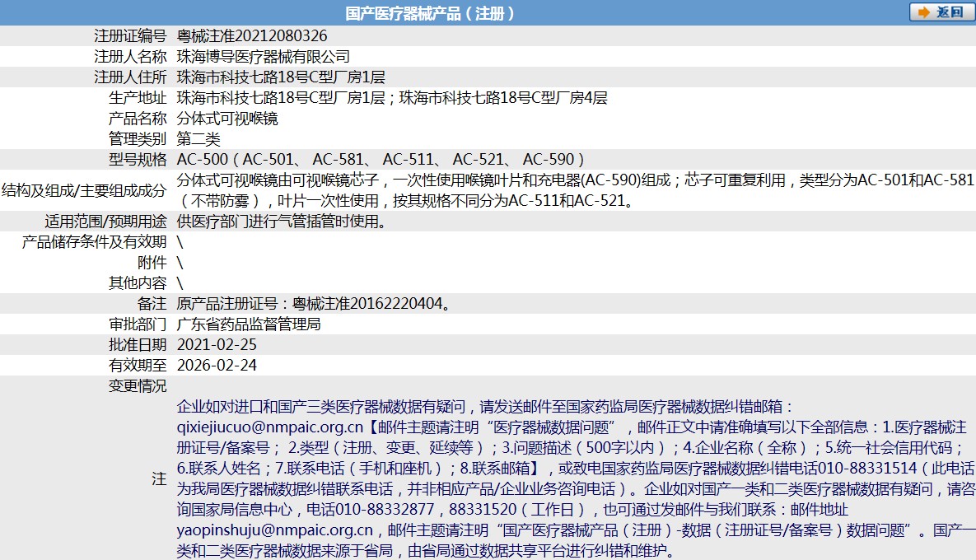Click the 管理类别 label
The image size is (976, 560).
pos(138,138)
